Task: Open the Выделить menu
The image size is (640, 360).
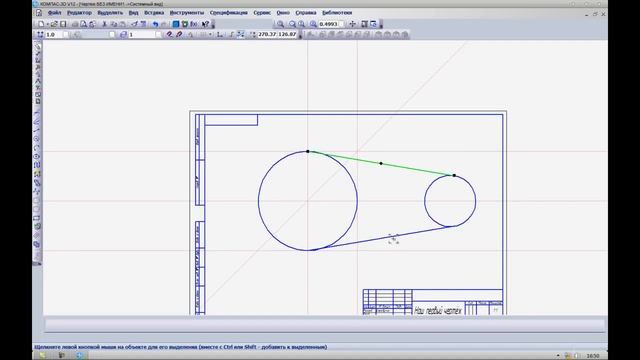Action: coord(110,13)
